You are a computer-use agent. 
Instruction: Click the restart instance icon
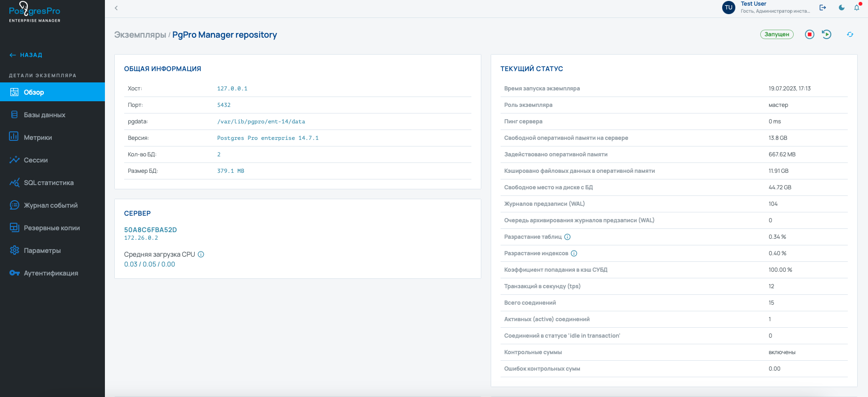tap(827, 34)
